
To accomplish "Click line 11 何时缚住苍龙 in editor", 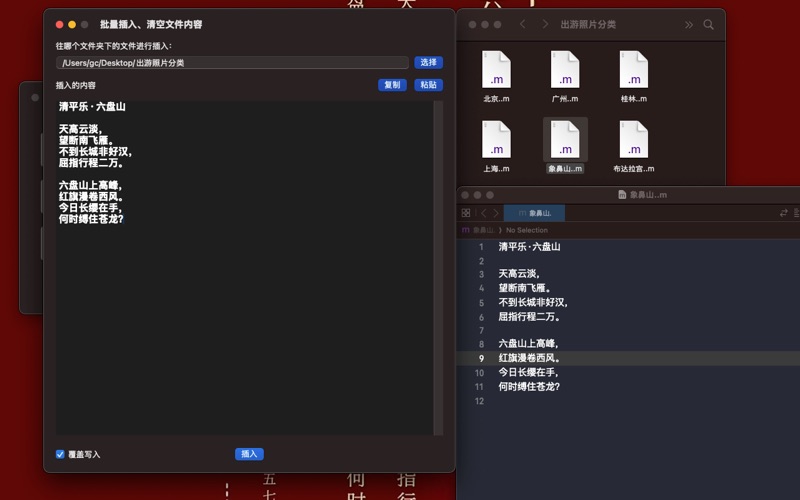I will point(529,387).
